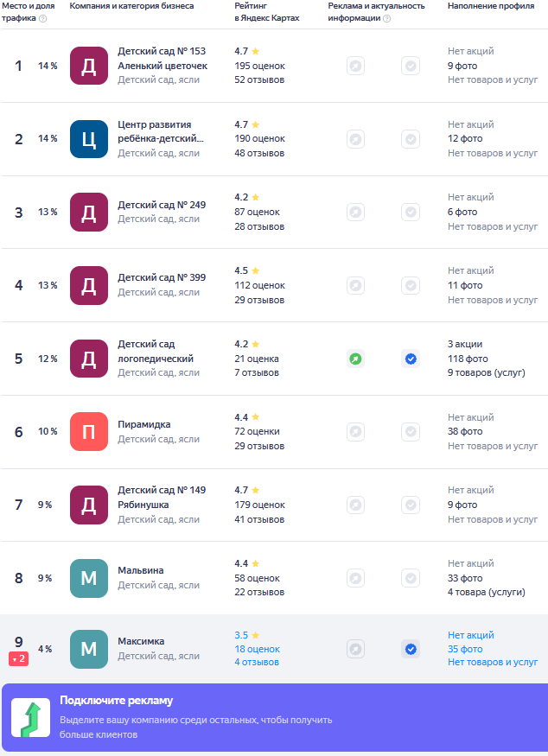Click help icon beside 'Реклама и актуальность информации'

pos(386,18)
